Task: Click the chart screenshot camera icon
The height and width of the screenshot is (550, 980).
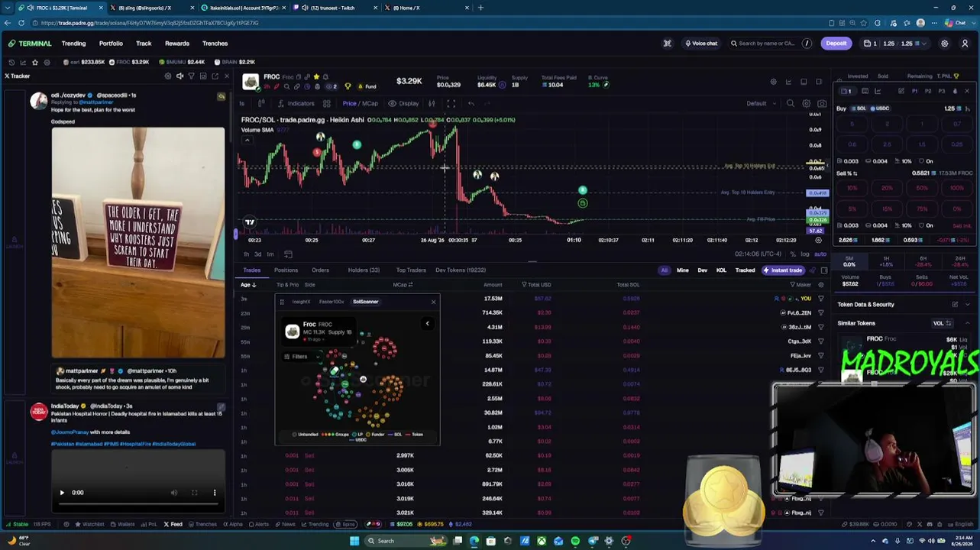Action: click(822, 104)
